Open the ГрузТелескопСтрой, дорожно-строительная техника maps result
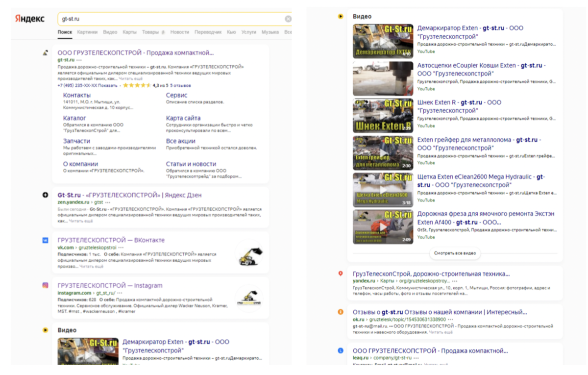 [431, 274]
